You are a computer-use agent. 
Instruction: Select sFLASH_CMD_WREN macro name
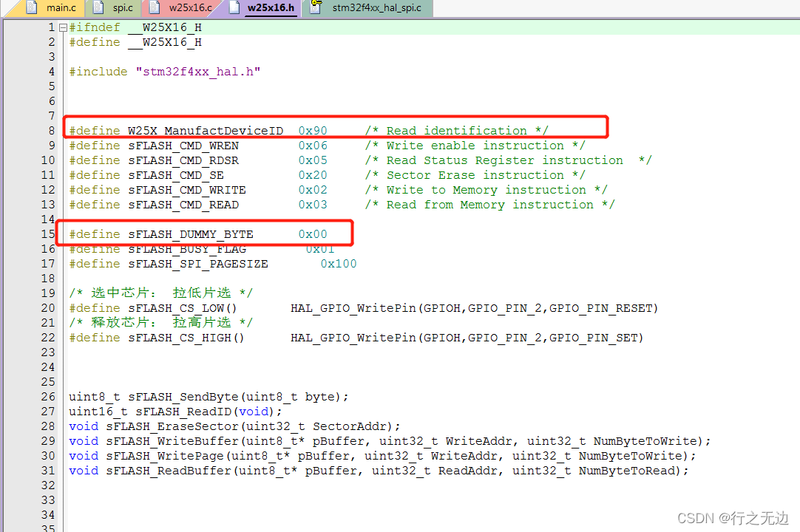coord(183,146)
